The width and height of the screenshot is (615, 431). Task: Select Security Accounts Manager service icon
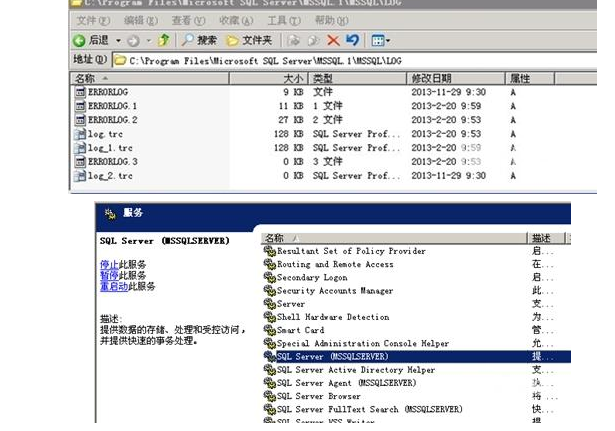click(x=269, y=291)
